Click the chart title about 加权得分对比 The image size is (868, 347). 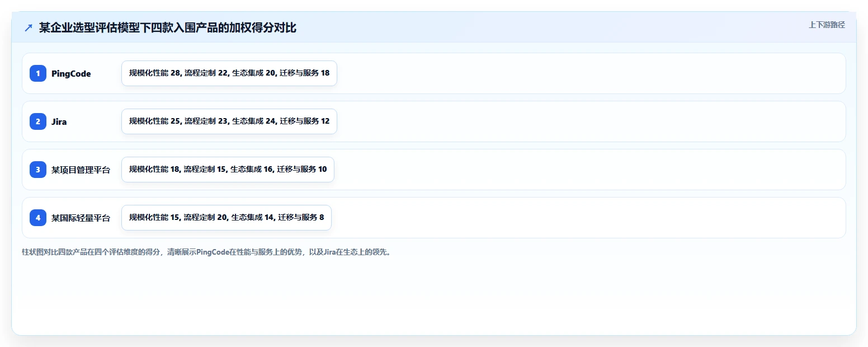click(x=168, y=28)
